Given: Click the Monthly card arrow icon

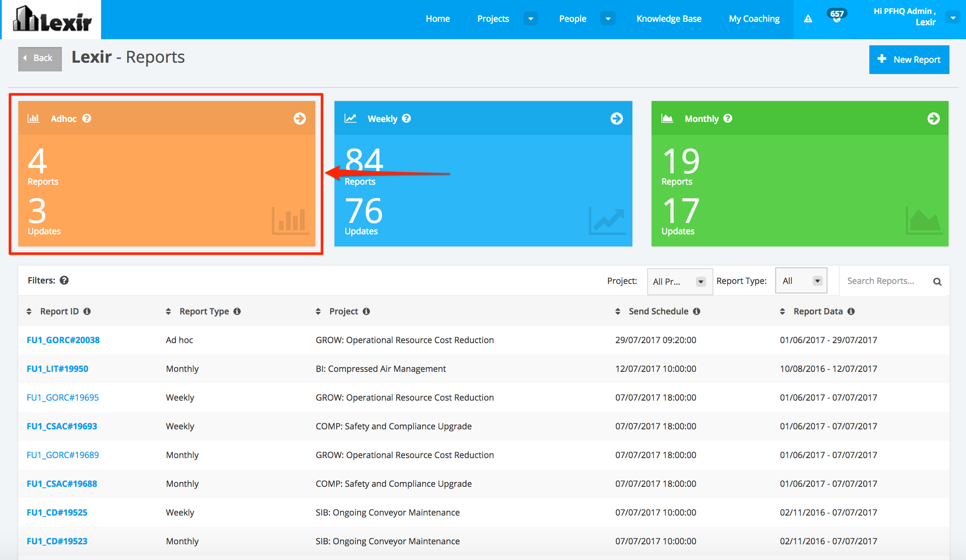Looking at the screenshot, I should click(x=933, y=118).
